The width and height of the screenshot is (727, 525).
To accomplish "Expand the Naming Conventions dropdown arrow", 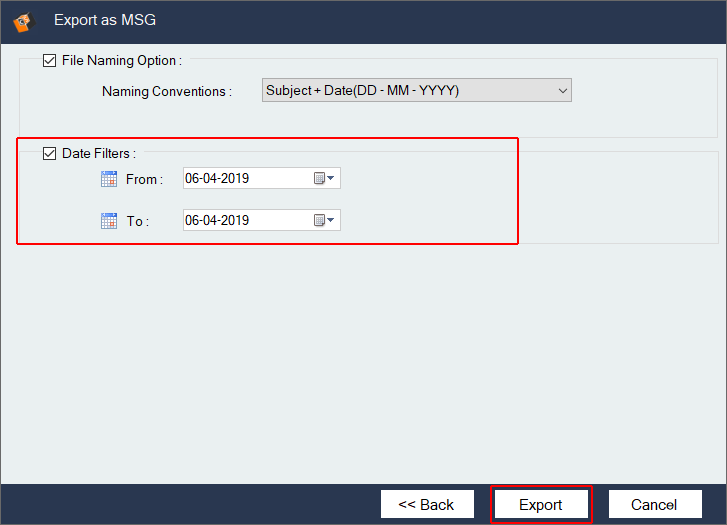I will point(561,91).
